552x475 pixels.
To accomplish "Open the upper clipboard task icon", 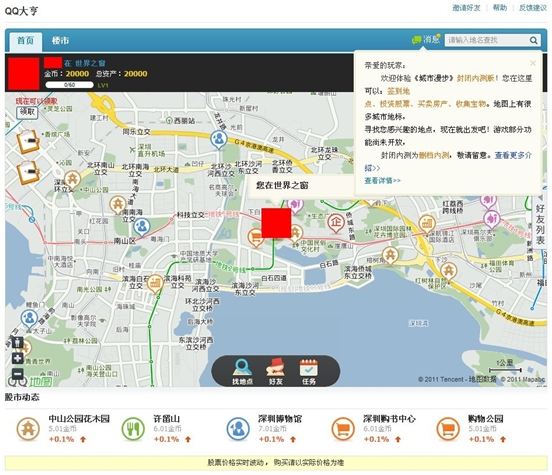I will [x=27, y=141].
